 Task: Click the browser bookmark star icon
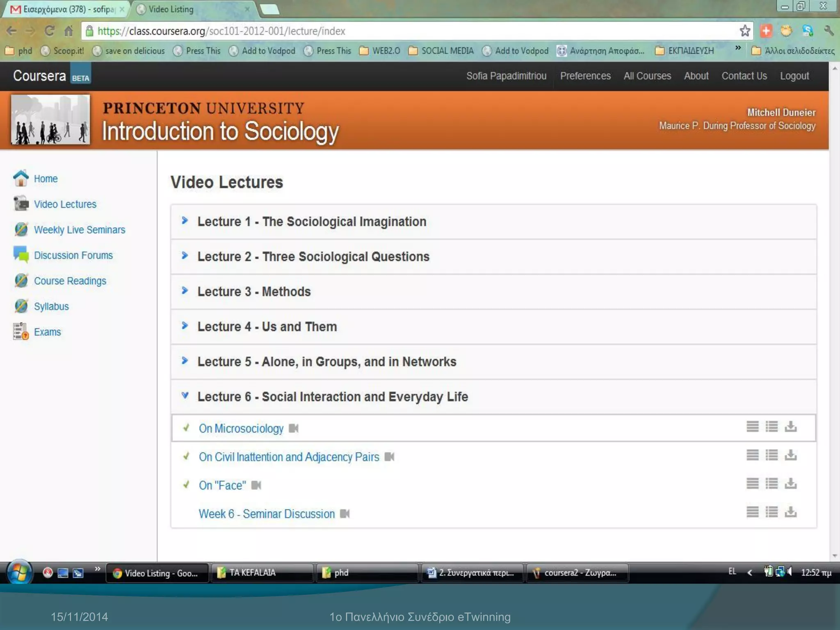click(745, 31)
